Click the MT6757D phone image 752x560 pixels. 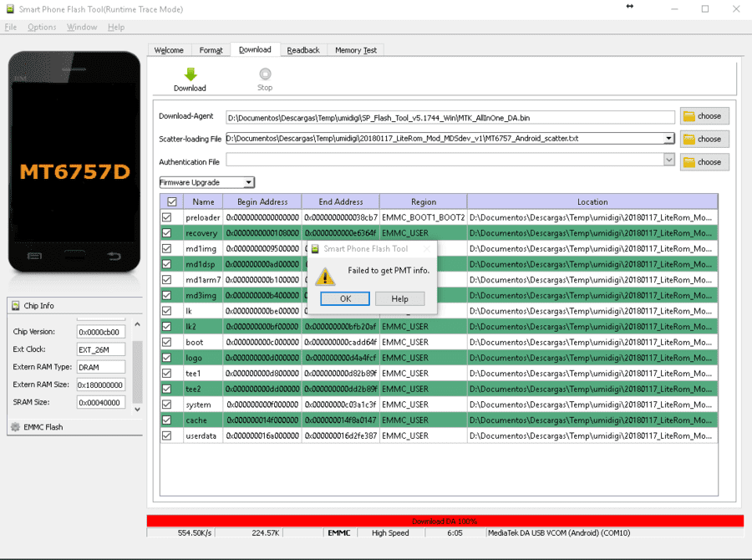pos(74,162)
